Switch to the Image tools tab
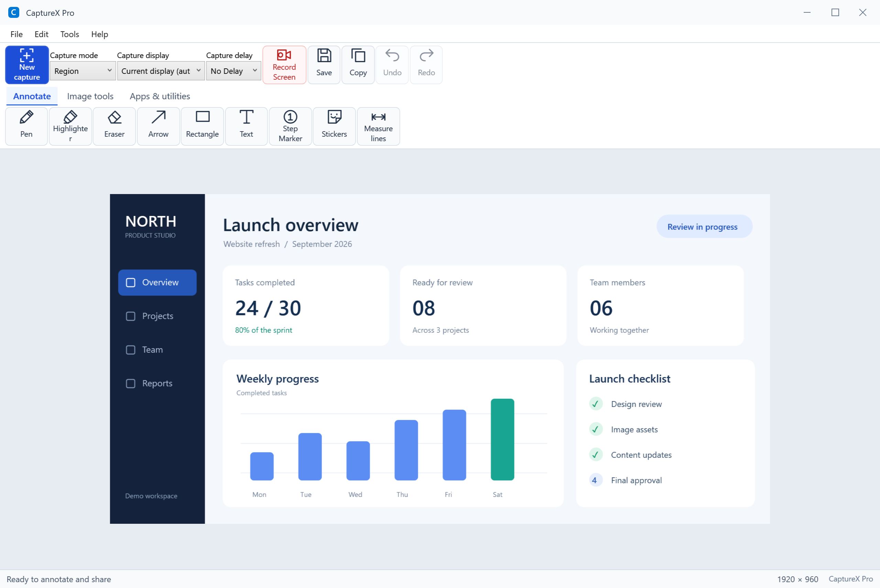Screen dimensions: 880x588 90,97
